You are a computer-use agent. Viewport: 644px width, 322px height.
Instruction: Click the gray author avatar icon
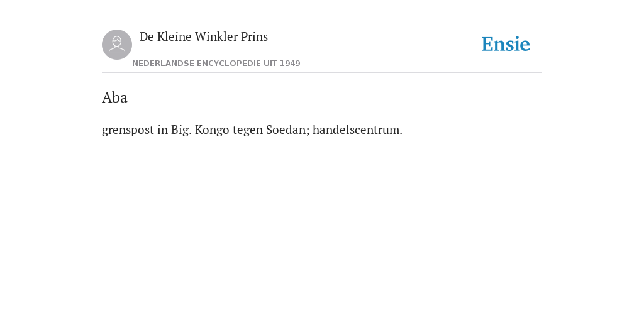(117, 45)
